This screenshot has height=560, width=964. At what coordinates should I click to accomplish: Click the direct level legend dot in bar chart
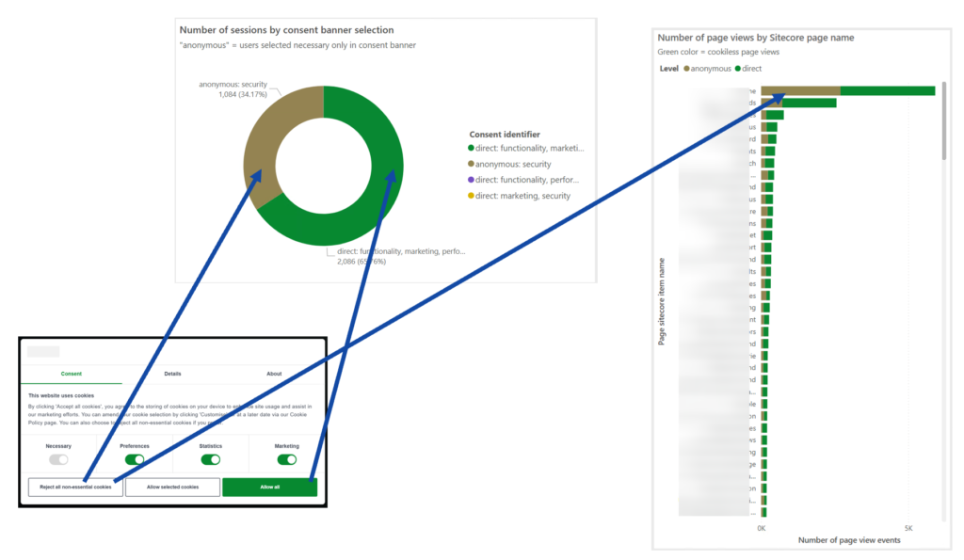tap(738, 69)
